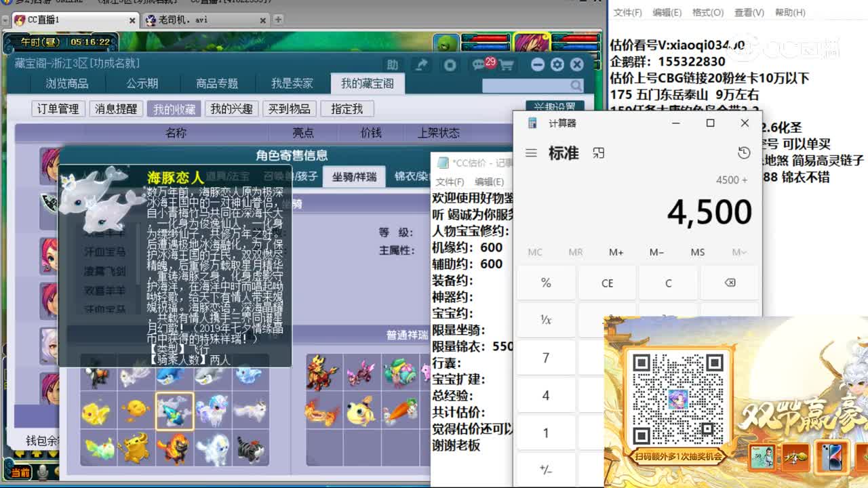Select the rainbow unicorn pony mount
The width and height of the screenshot is (868, 488).
(x=212, y=411)
